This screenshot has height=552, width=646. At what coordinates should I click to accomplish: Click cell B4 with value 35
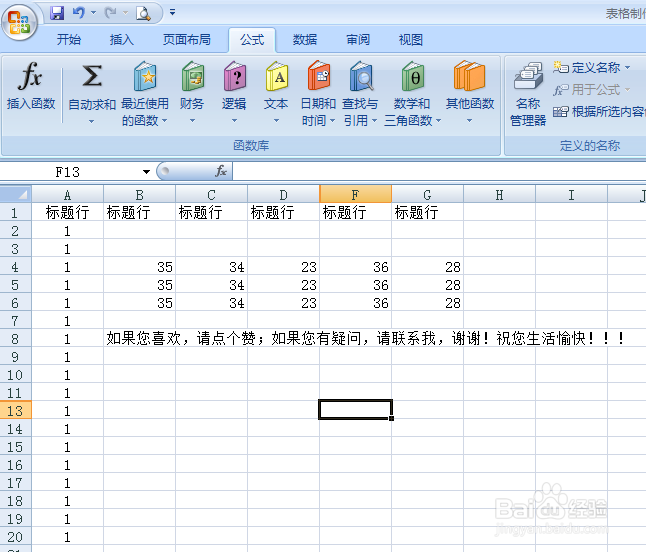tap(139, 267)
